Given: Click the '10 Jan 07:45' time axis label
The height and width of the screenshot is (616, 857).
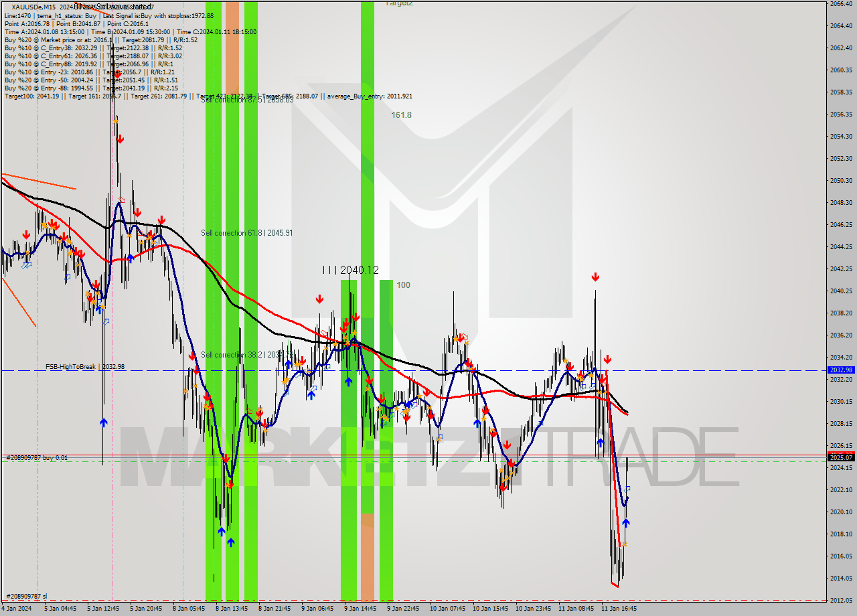Looking at the screenshot, I should coord(447,609).
